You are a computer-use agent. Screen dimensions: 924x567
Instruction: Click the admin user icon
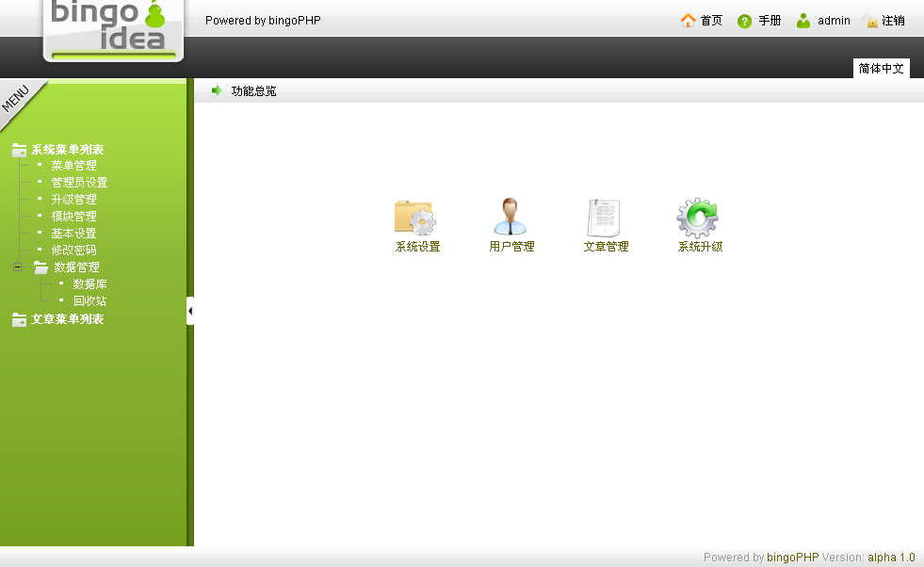click(802, 20)
